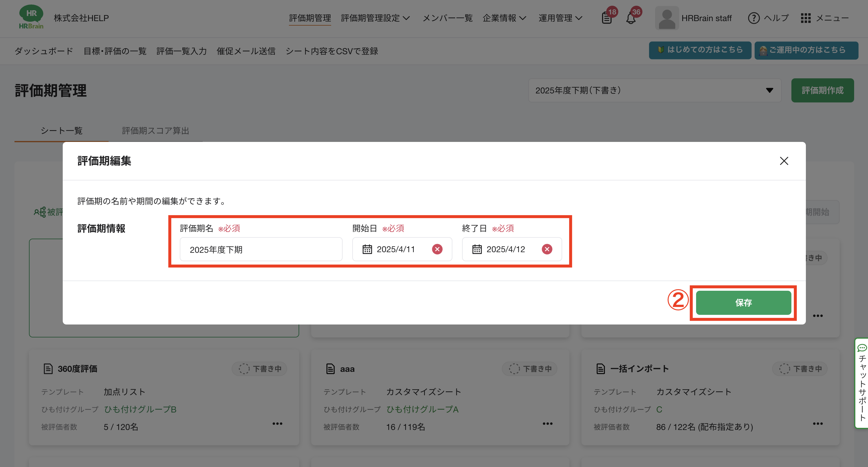The width and height of the screenshot is (868, 467).
Task: Switch to 評価期スコア算出 tab
Action: pyautogui.click(x=155, y=131)
